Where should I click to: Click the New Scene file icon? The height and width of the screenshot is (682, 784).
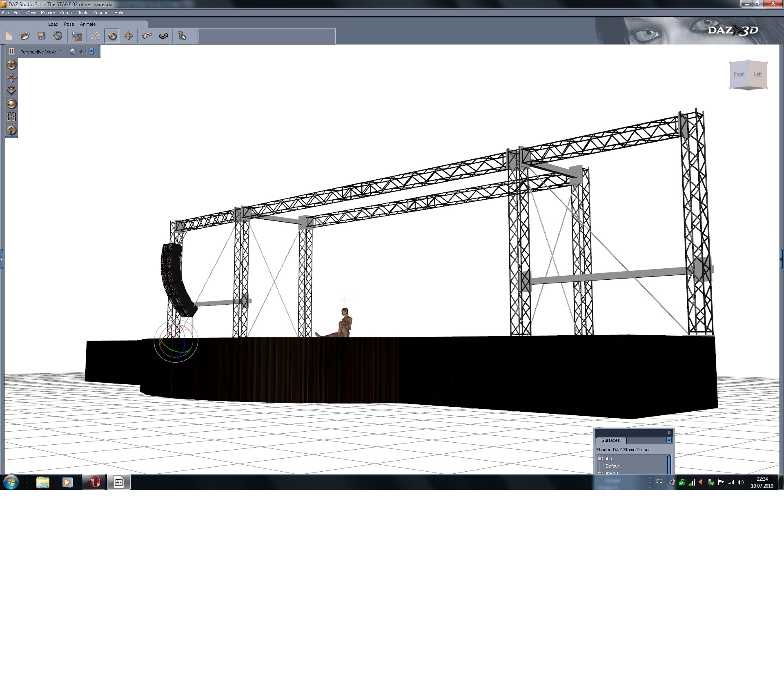click(9, 36)
